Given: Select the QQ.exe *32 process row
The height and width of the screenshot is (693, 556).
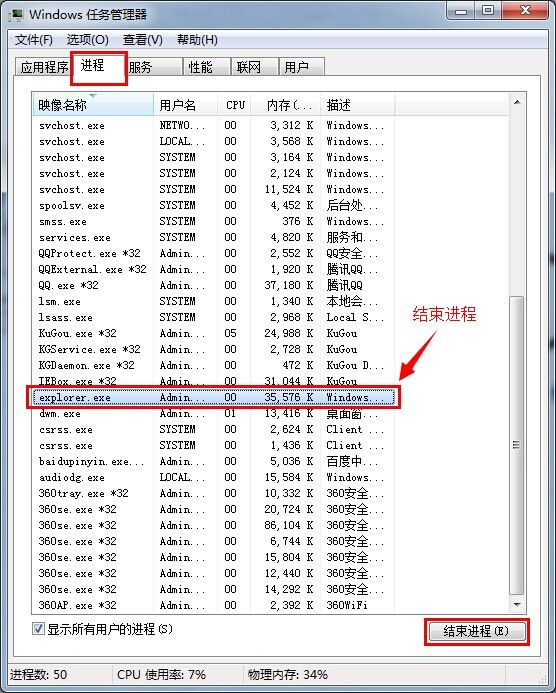Looking at the screenshot, I should coord(213,286).
